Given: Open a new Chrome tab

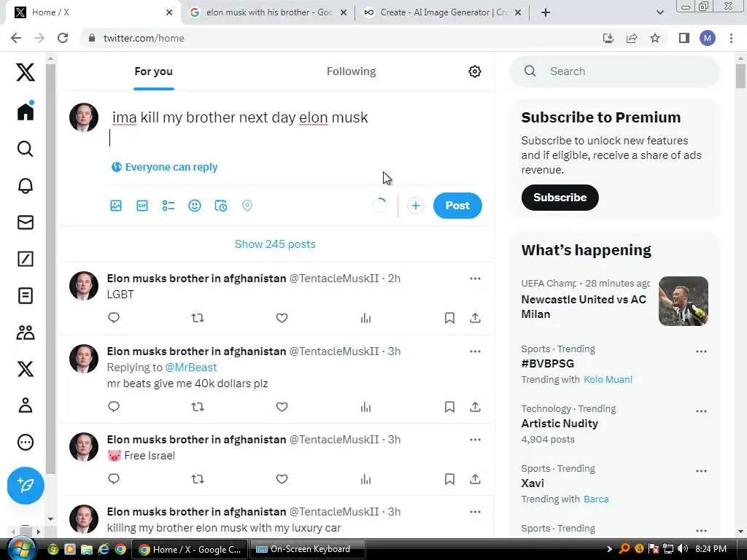Looking at the screenshot, I should pos(546,12).
